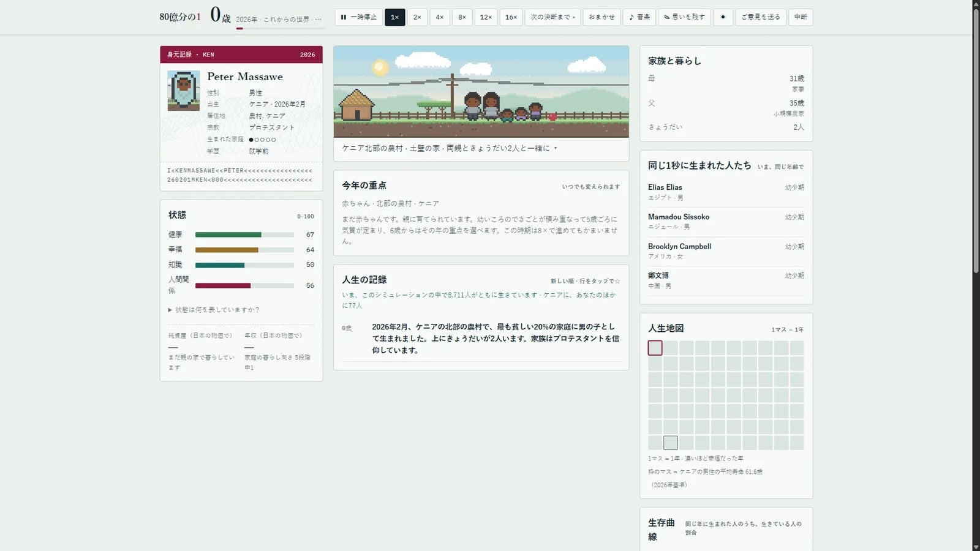The image size is (980, 551).
Task: Click the きょうだい 2人 row
Action: (x=726, y=127)
